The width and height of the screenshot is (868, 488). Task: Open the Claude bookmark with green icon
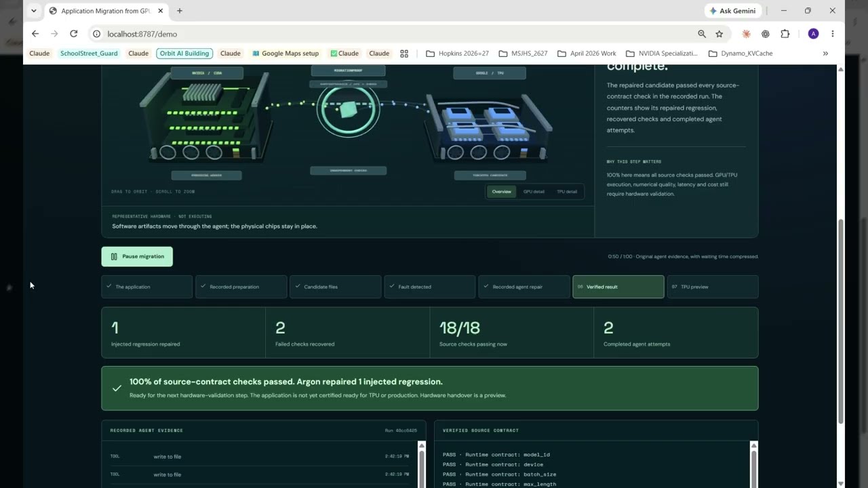pyautogui.click(x=344, y=54)
